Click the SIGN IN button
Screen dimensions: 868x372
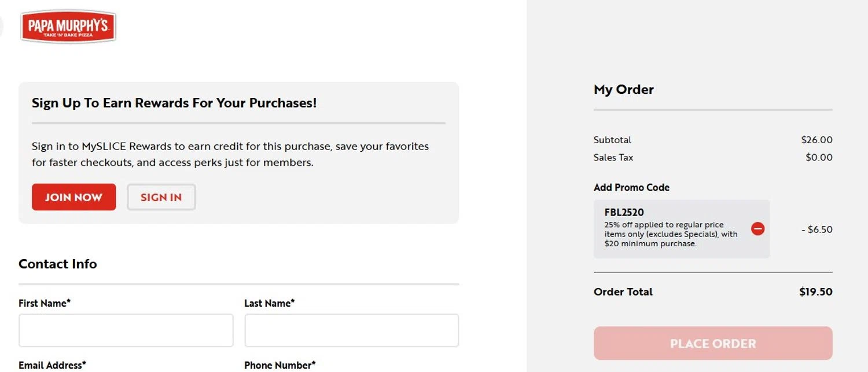(x=161, y=197)
